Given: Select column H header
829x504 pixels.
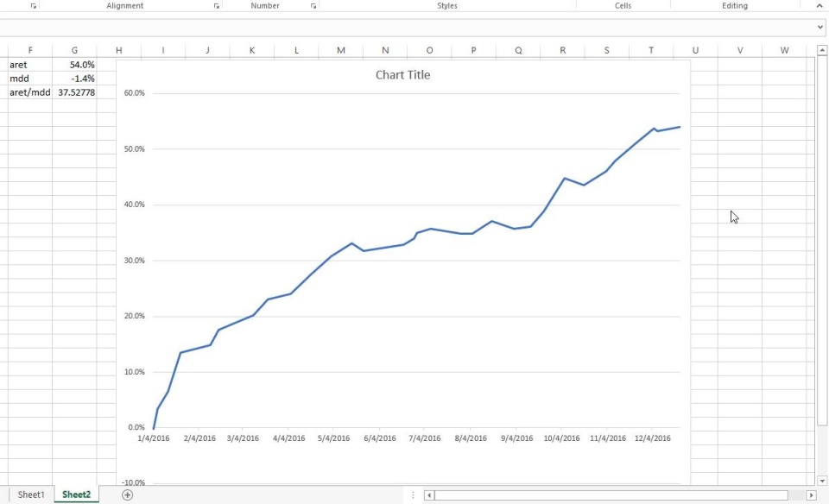Looking at the screenshot, I should (x=119, y=50).
